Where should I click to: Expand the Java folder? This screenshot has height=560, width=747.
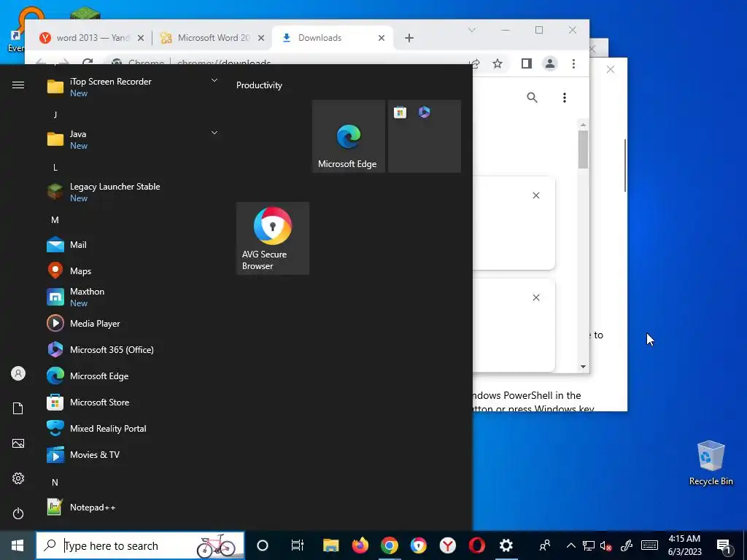click(x=214, y=133)
